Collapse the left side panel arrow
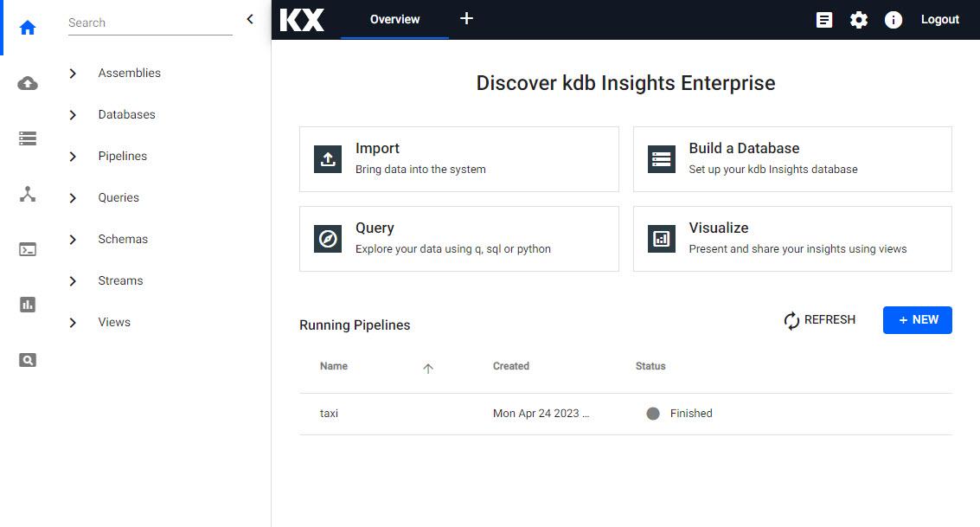The width and height of the screenshot is (980, 527). pyautogui.click(x=250, y=19)
